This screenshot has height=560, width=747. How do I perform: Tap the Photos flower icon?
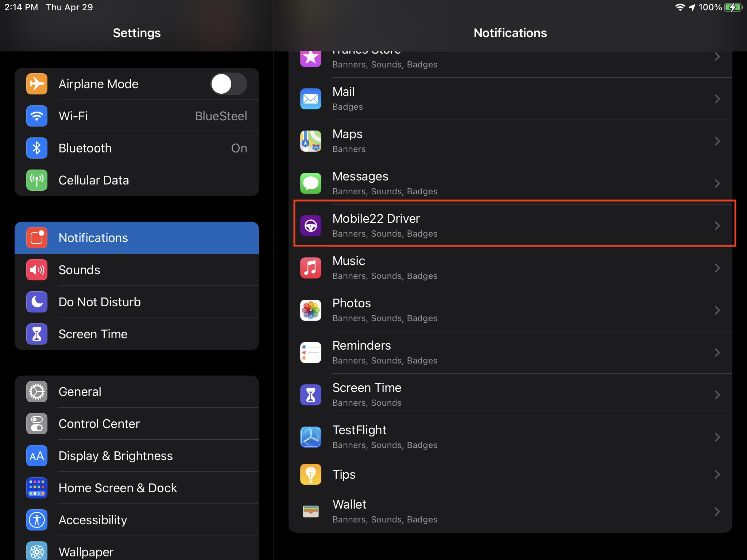pyautogui.click(x=310, y=310)
